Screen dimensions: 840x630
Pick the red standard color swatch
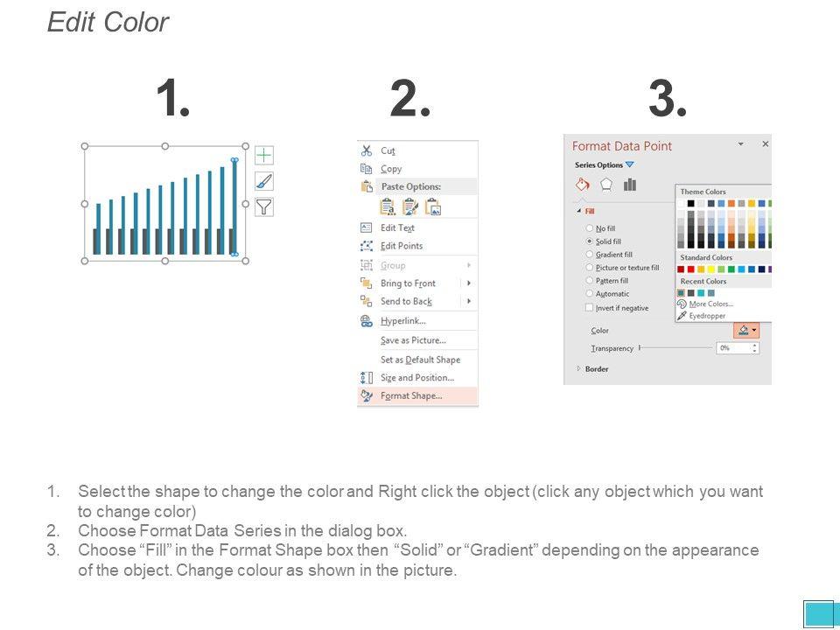(691, 269)
